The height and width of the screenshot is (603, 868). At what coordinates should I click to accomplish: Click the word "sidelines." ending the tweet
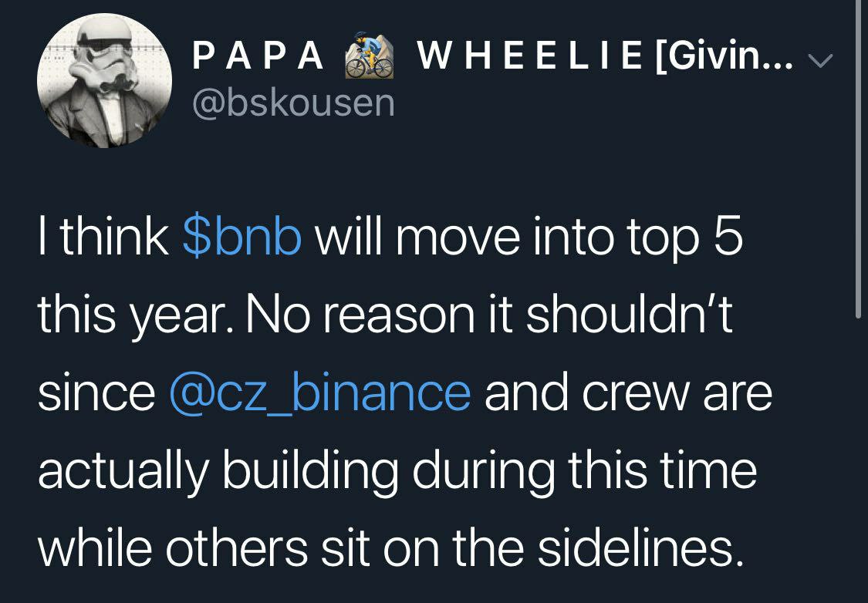(x=642, y=547)
